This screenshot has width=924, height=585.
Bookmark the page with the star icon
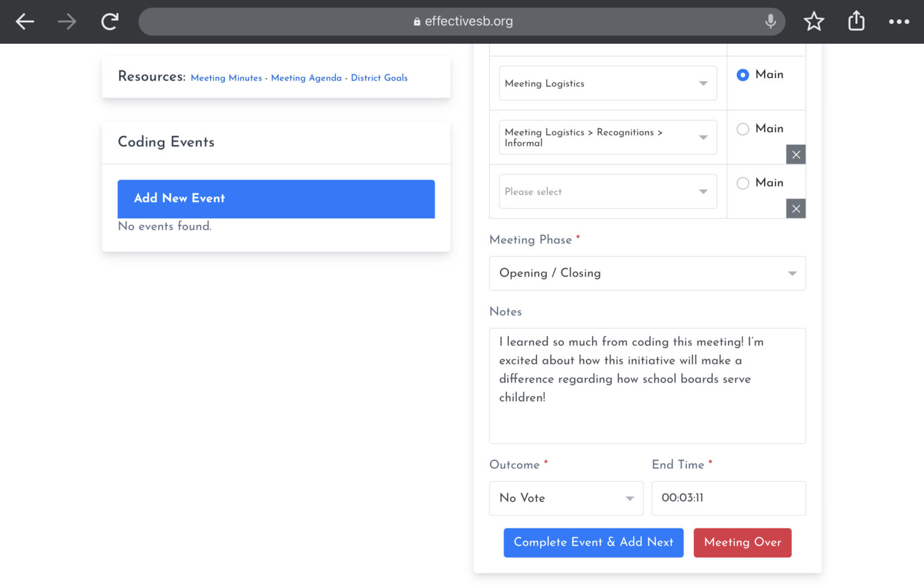tap(814, 22)
